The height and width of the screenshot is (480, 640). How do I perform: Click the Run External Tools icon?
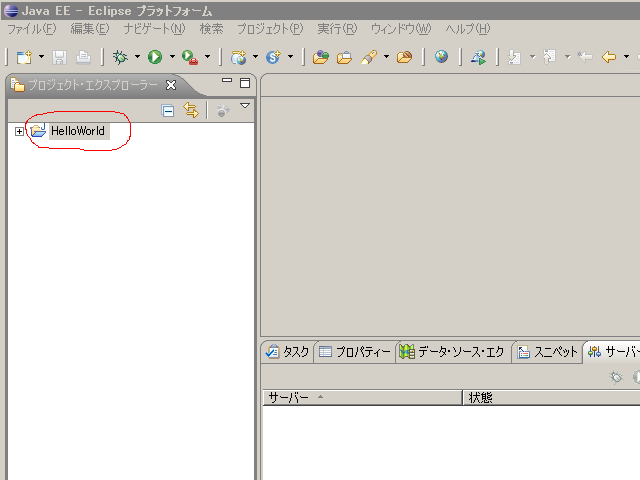(x=190, y=57)
